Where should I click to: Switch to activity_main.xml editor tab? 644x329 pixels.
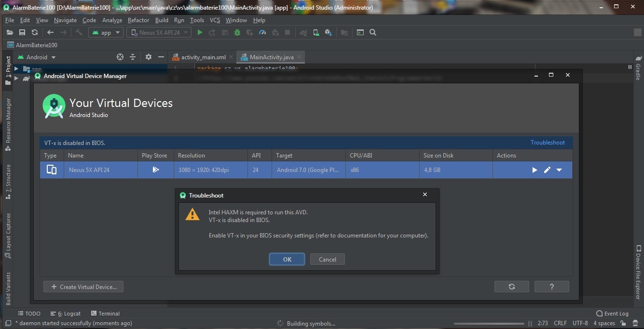click(x=203, y=57)
